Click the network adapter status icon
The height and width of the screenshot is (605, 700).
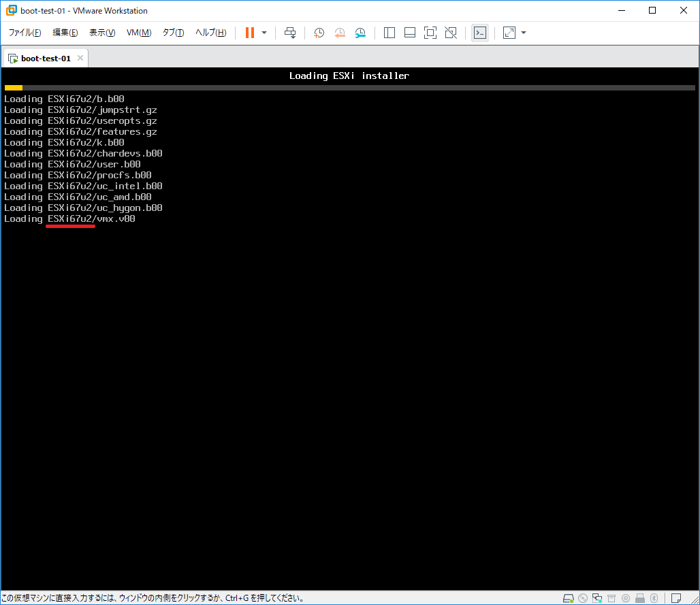[x=597, y=598]
